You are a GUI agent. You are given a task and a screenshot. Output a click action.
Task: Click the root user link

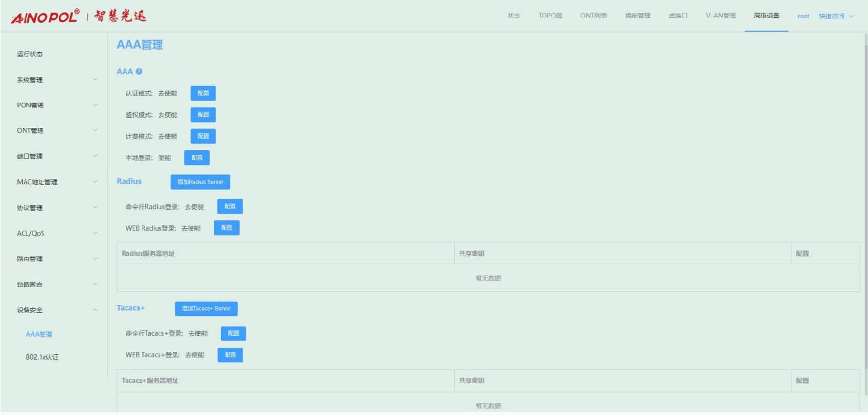[803, 16]
